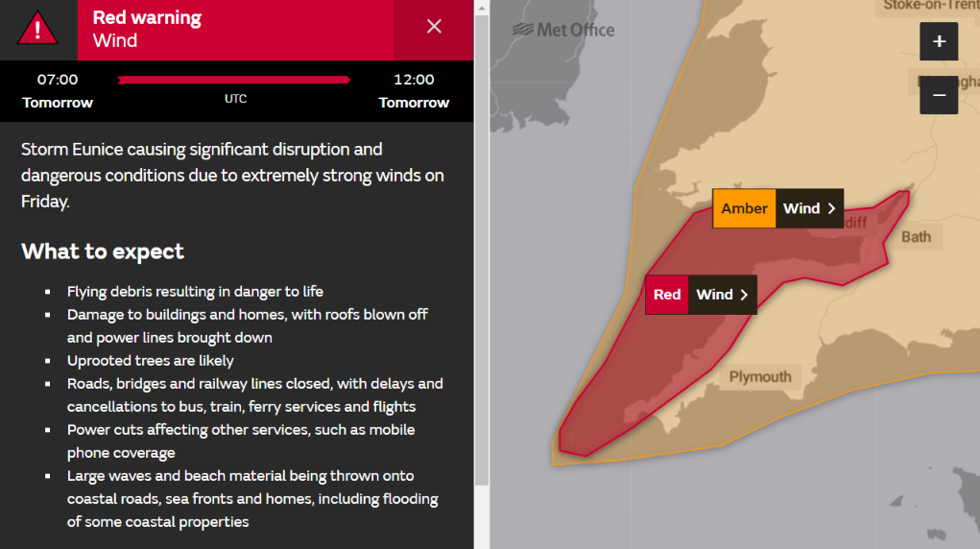
Task: Zoom out of the map
Action: click(939, 95)
